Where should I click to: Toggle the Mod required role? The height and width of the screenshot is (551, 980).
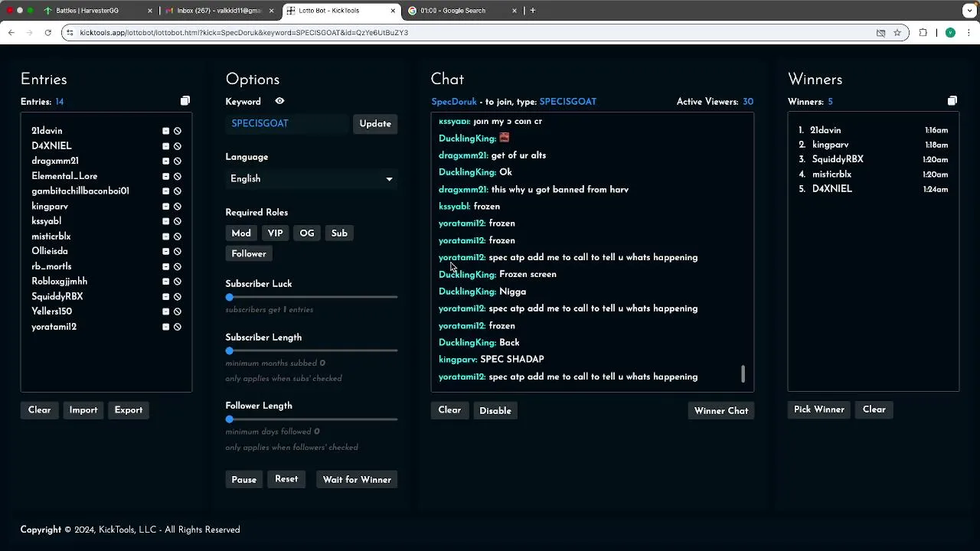[241, 233]
